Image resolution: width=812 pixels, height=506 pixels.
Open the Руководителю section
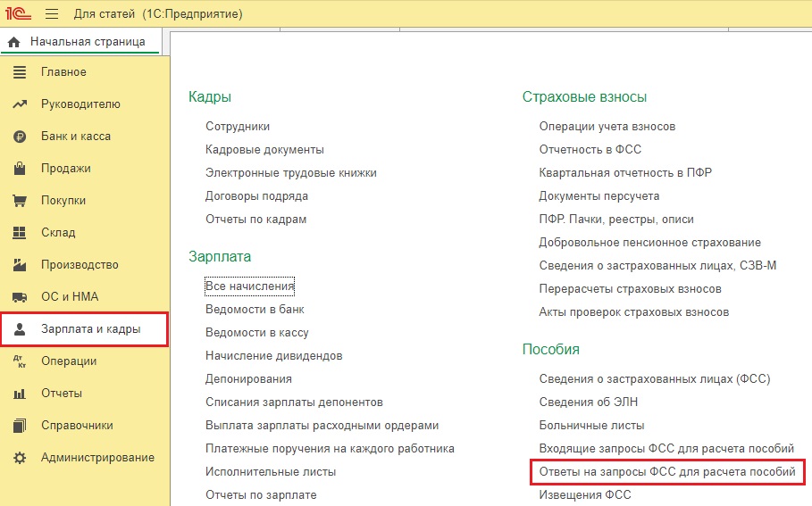click(x=80, y=104)
